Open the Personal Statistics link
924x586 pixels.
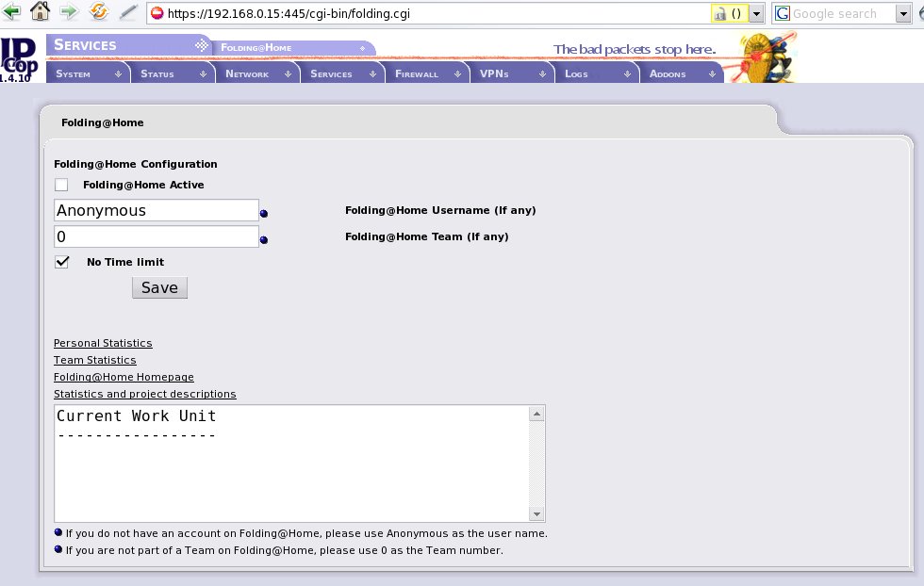pyautogui.click(x=103, y=343)
